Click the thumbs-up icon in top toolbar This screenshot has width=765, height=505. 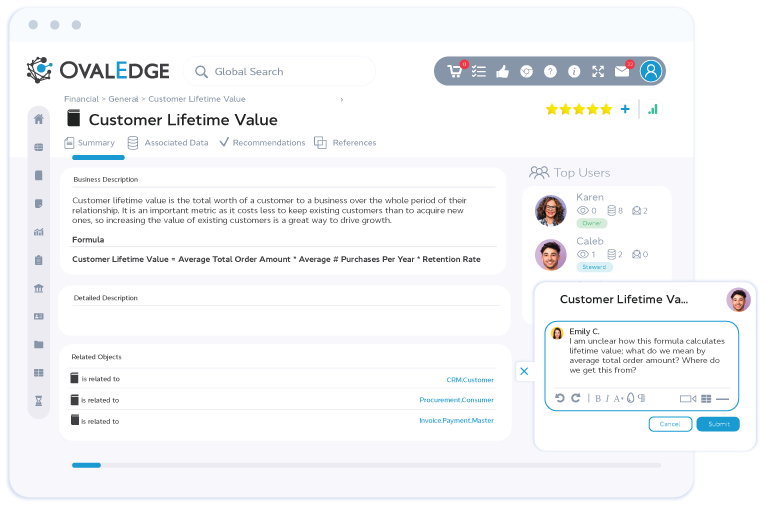coord(503,72)
